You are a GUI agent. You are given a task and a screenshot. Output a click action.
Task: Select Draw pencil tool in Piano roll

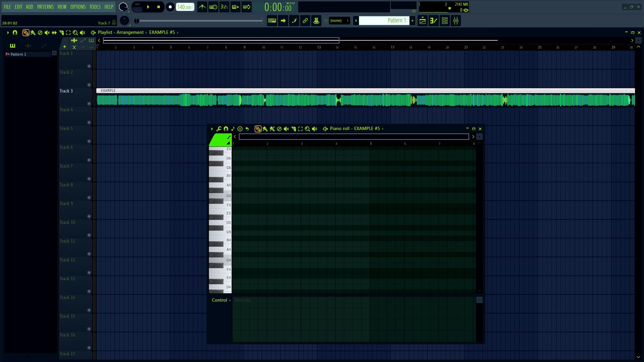pos(258,129)
